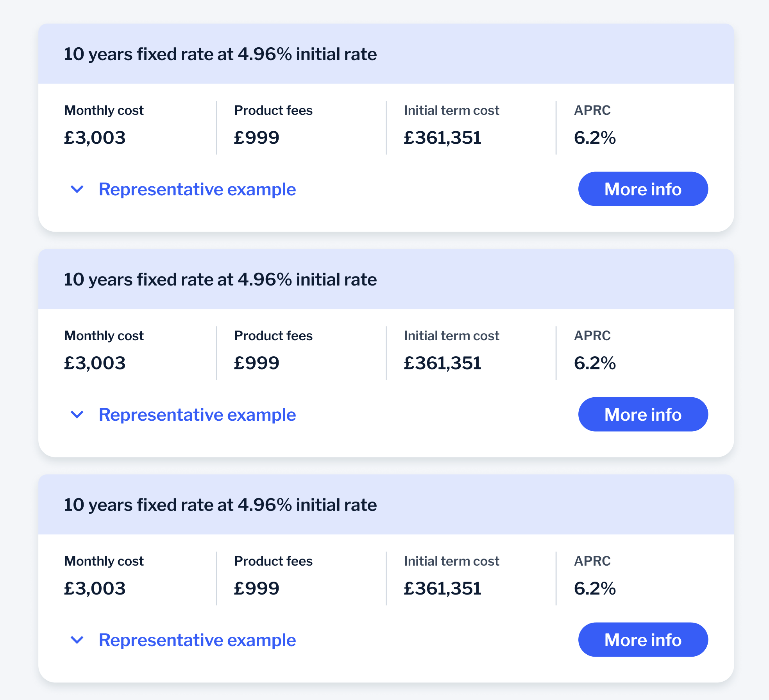Click the Product fees label on the bottom card
The image size is (769, 700).
(273, 561)
